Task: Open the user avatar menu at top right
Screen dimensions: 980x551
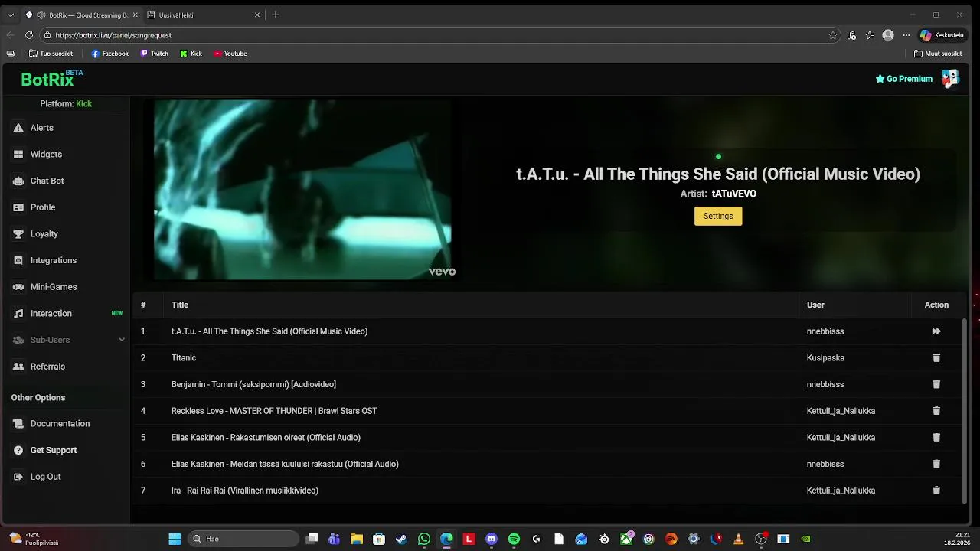Action: (950, 78)
